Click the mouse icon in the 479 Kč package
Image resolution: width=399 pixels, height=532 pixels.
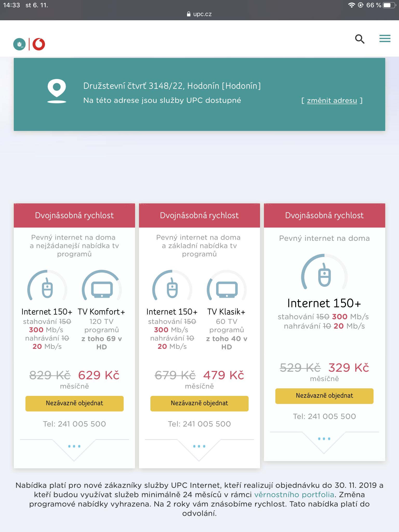click(172, 288)
